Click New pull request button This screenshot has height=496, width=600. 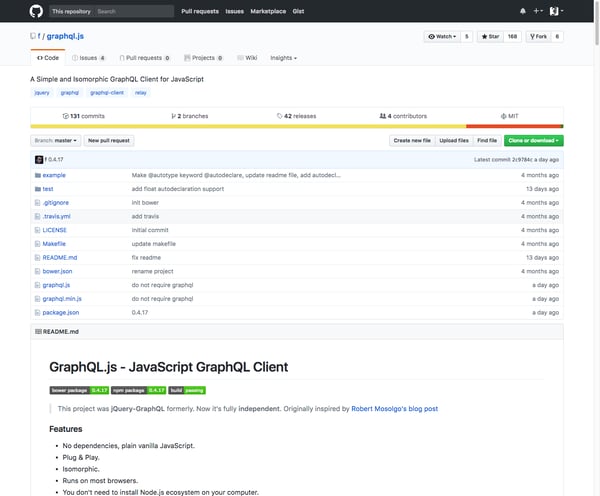tap(109, 140)
